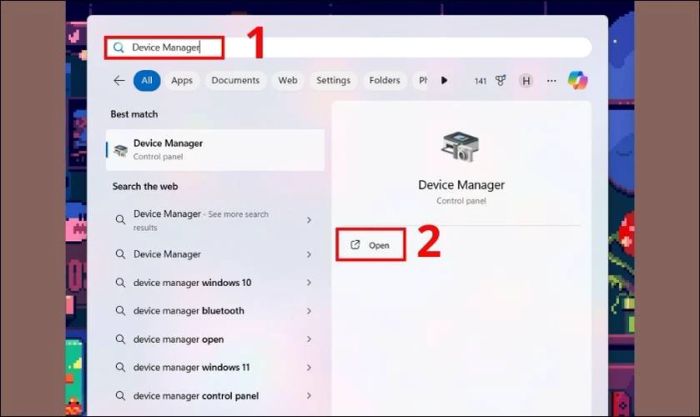The image size is (700, 417).
Task: Select the Device Manager best match result
Action: pos(215,150)
